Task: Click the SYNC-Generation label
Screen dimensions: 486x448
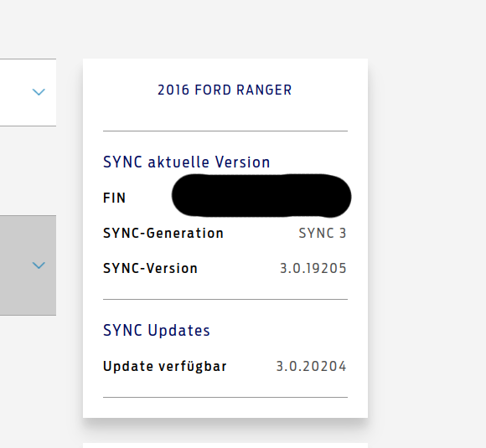Action: [x=163, y=234]
